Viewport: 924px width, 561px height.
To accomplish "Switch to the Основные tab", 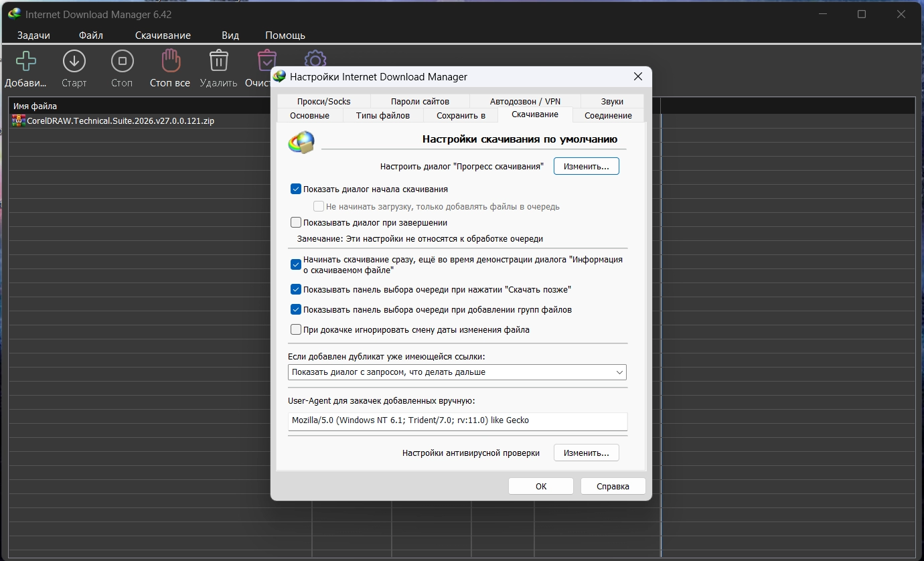I will [309, 115].
